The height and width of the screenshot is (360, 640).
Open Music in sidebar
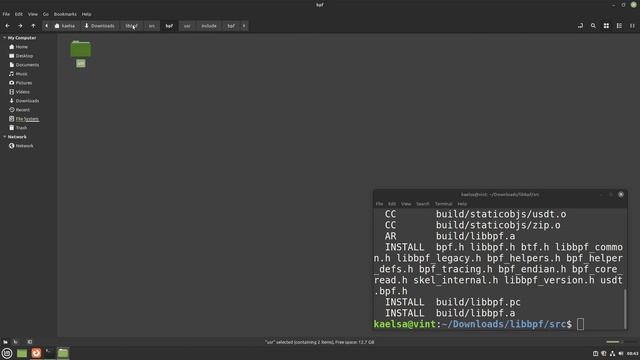(21, 74)
